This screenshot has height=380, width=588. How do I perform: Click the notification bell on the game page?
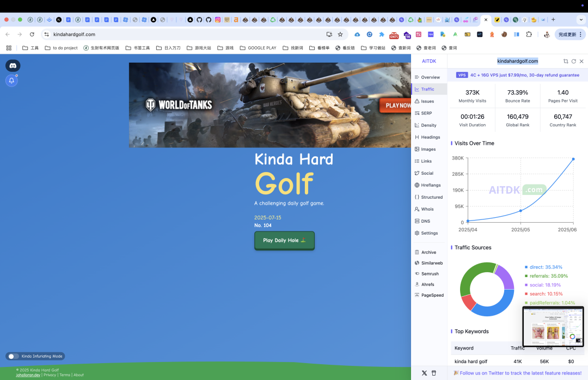pos(11,80)
